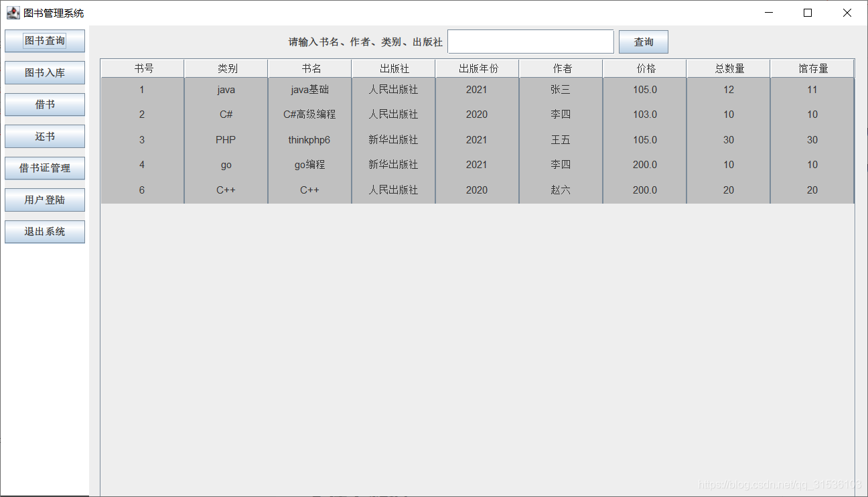Open 图书查询 from the sidebar

coord(44,40)
